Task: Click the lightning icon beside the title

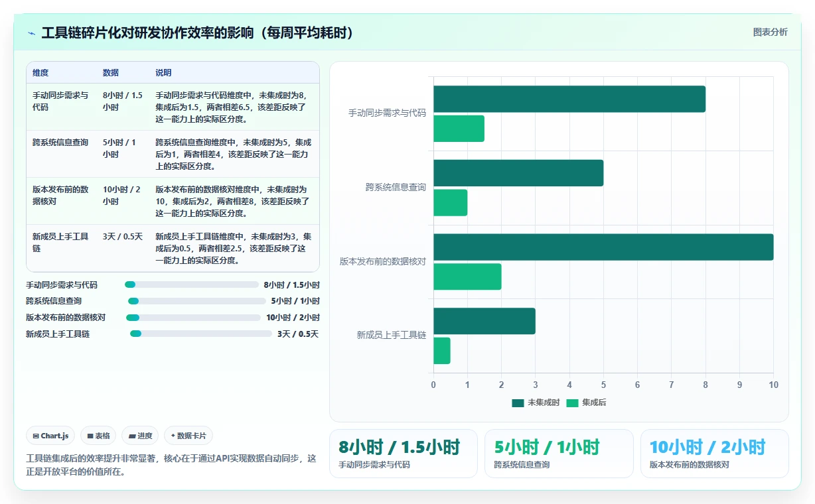Action: [31, 33]
